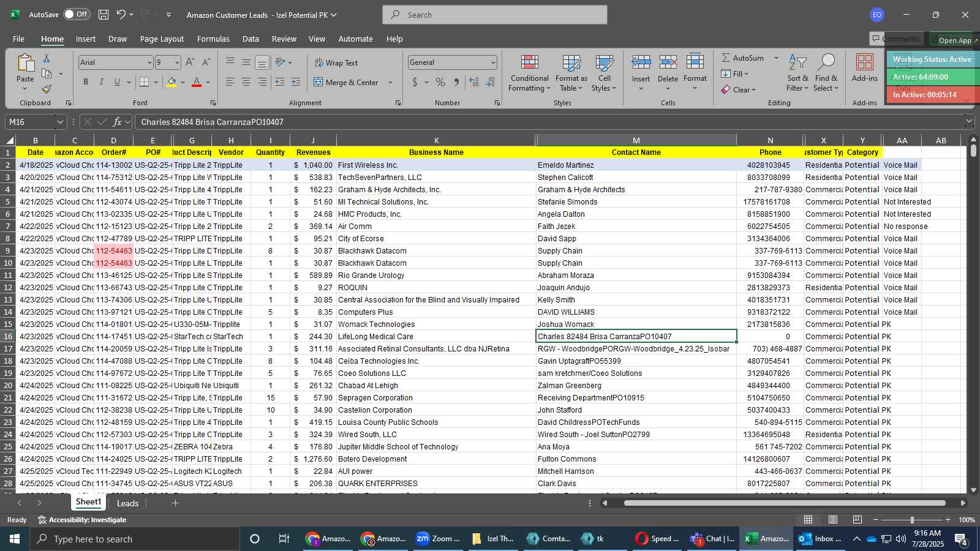Click the yellow Fill Color button
Screen dimensions: 980x551
(171, 82)
